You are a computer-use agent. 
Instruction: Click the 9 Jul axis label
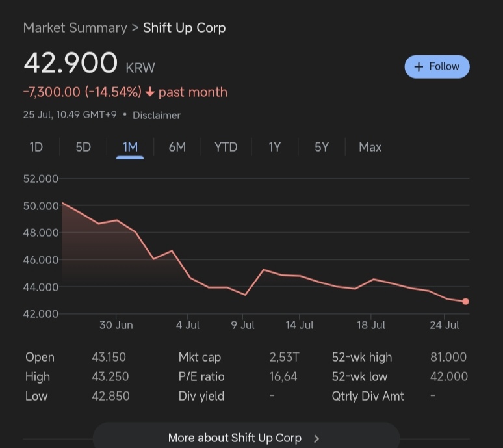[242, 325]
